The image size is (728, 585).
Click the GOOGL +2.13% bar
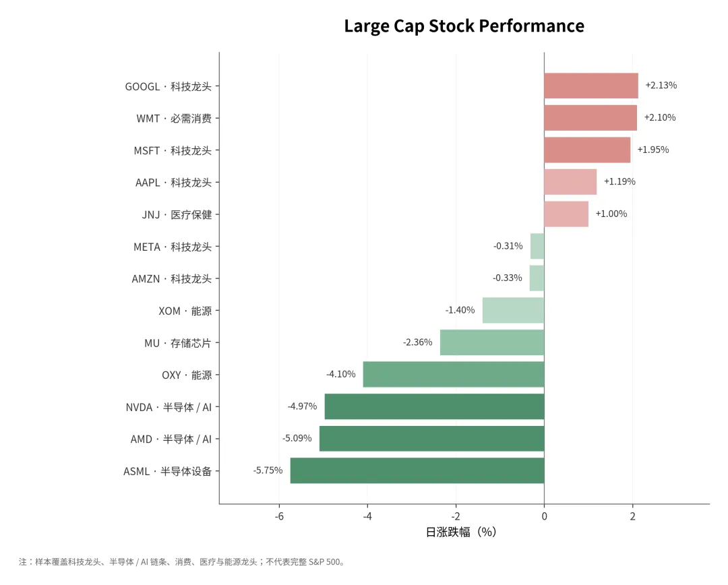coord(591,86)
